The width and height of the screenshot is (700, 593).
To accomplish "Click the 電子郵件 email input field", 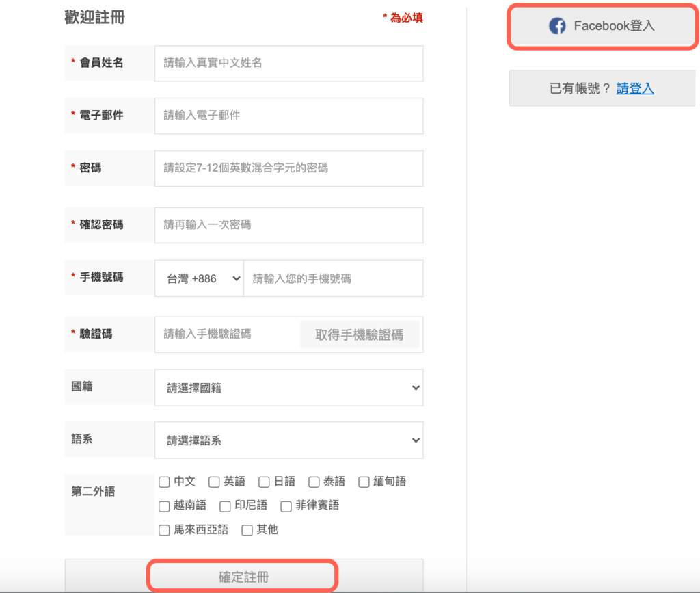I will pyautogui.click(x=288, y=116).
